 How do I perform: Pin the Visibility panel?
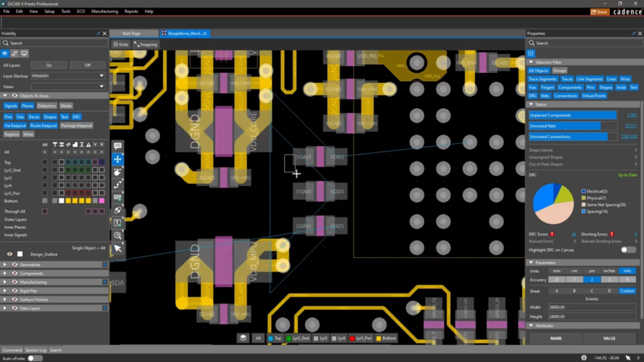pyautogui.click(x=98, y=33)
